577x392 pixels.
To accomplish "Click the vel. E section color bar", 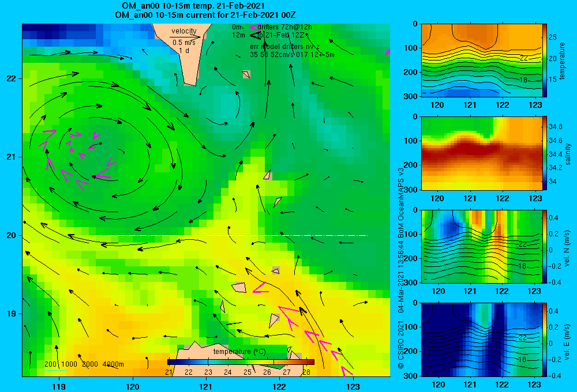I will click(545, 340).
